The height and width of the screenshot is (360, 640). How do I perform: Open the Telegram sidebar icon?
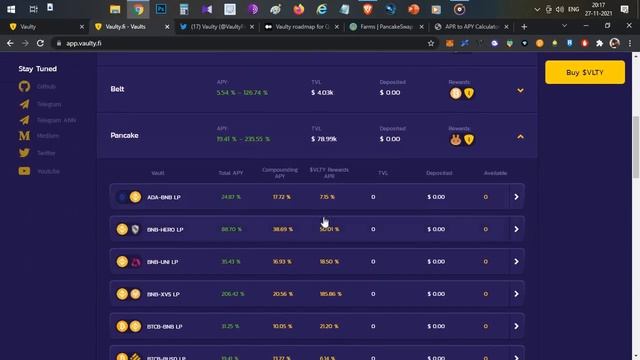click(24, 104)
